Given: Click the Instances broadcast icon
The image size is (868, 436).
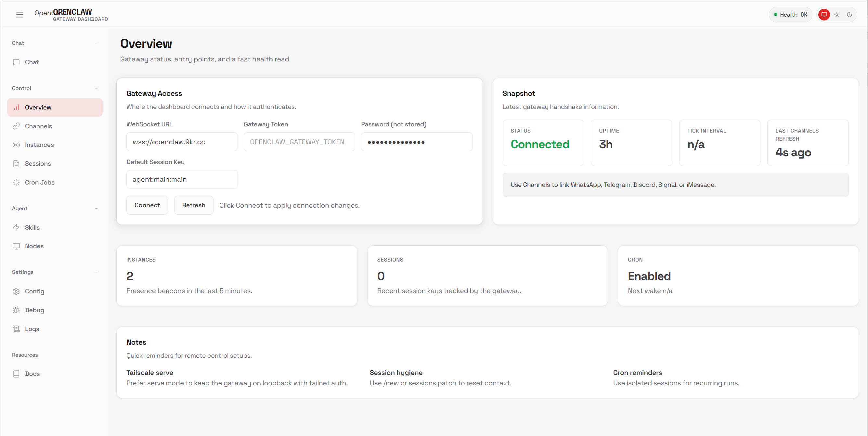Looking at the screenshot, I should 16,145.
